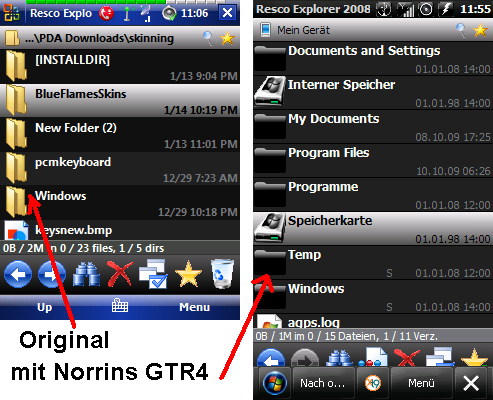Click the multi-select windows icon with checkmark
This screenshot has height=400, width=493.
pos(153,274)
